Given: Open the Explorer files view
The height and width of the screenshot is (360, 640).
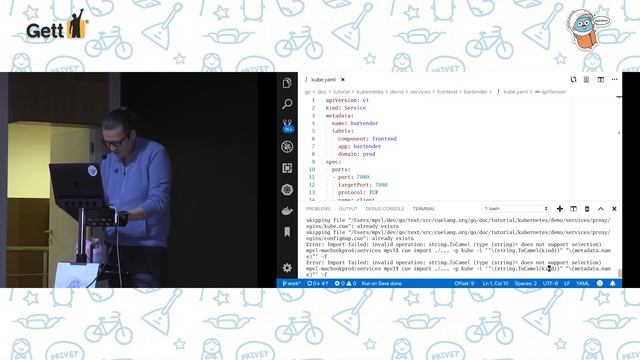Looking at the screenshot, I should (x=287, y=83).
